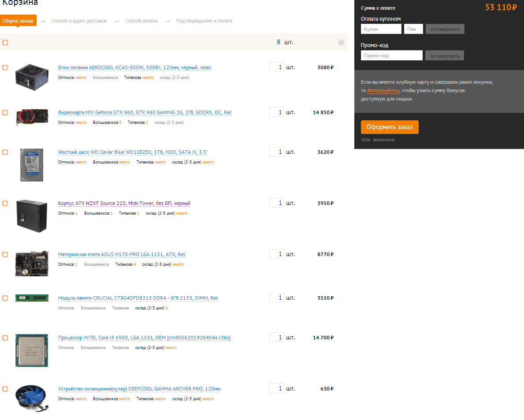Click the CRUCIAL memory quantity field
This screenshot has height=420, width=524.
tap(277, 298)
